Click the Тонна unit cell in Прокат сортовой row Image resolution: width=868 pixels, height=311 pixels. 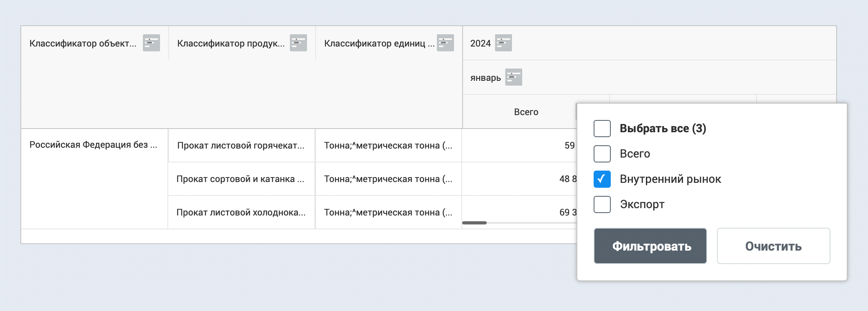pos(388,179)
